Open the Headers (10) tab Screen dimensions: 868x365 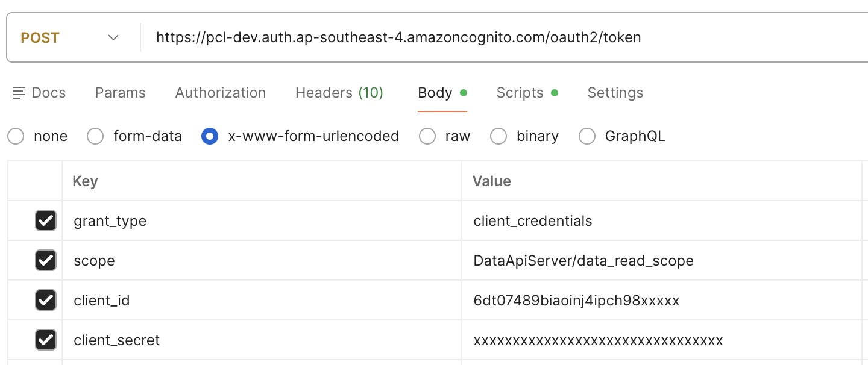coord(339,92)
